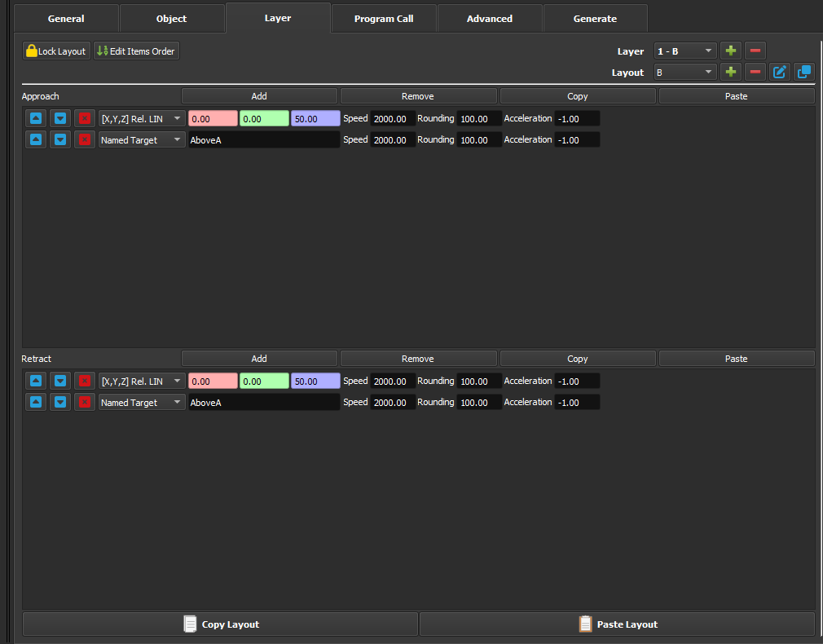The width and height of the screenshot is (823, 644).
Task: Click Add in the Approach section
Action: click(x=259, y=96)
